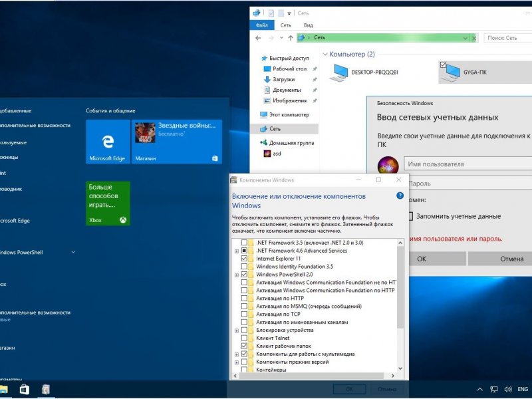Switch to the Сеть ribbon tab
Image resolution: width=532 pixels, height=399 pixels.
pyautogui.click(x=286, y=25)
